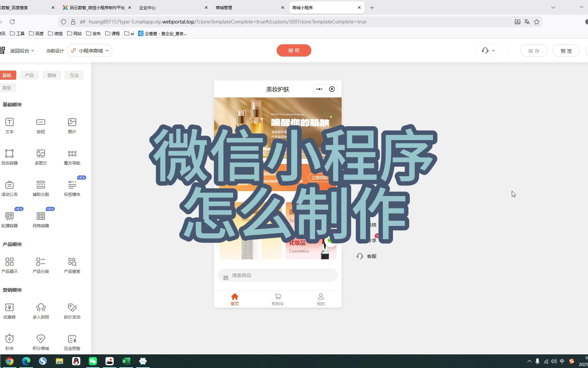Open Chrome from the taskbar
Screen dimensions: 588x368
pyautogui.click(x=10, y=361)
